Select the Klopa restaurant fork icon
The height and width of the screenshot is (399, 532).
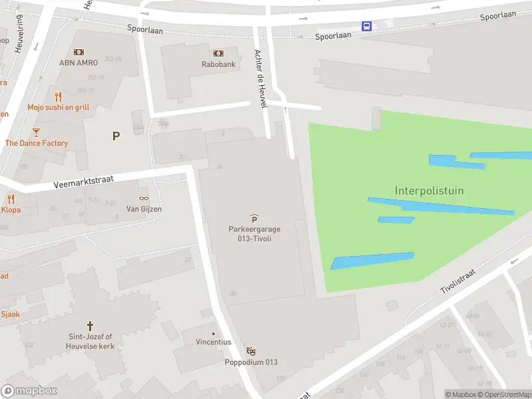click(x=11, y=199)
